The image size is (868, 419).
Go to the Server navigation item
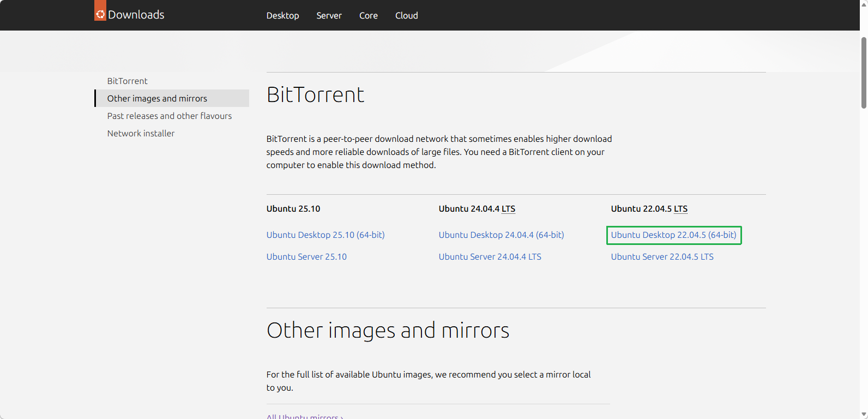[329, 15]
